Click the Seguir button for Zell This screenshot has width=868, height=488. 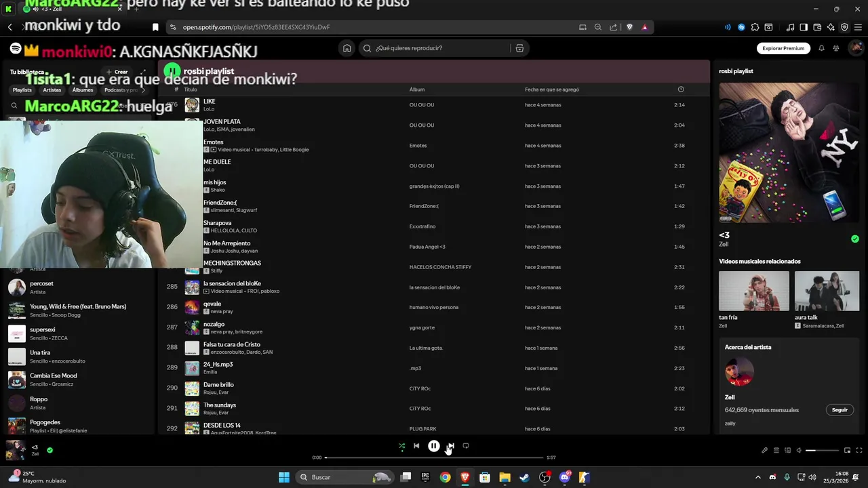point(840,410)
